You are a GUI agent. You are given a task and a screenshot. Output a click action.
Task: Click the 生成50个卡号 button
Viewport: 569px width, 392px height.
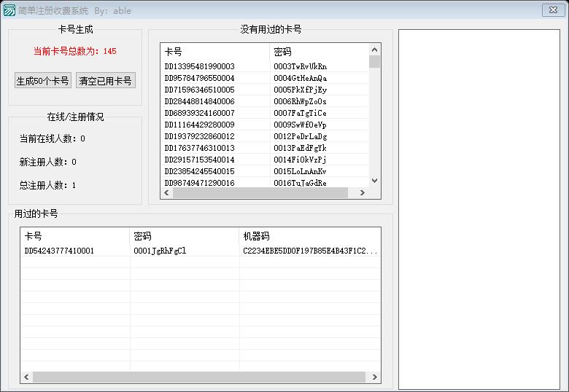43,81
